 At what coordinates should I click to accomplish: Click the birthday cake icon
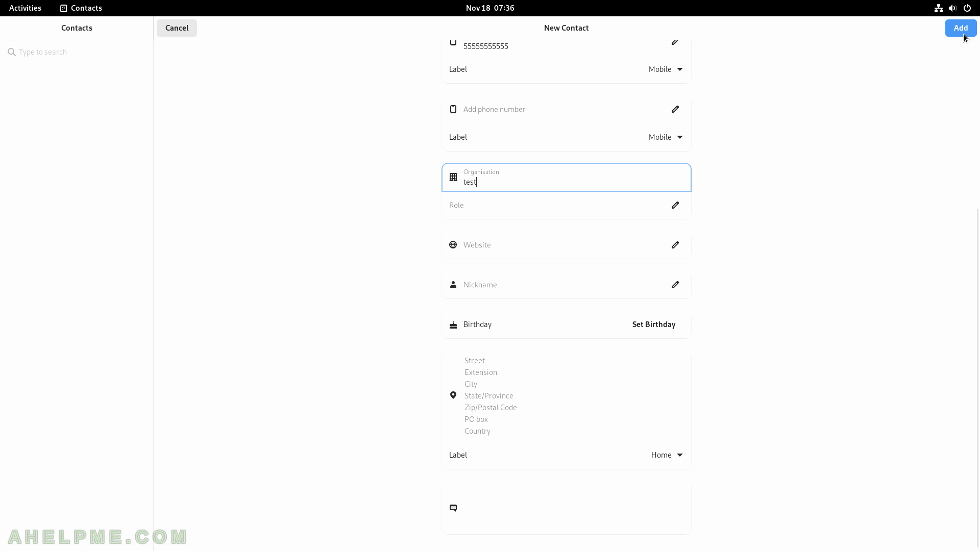[x=453, y=324]
